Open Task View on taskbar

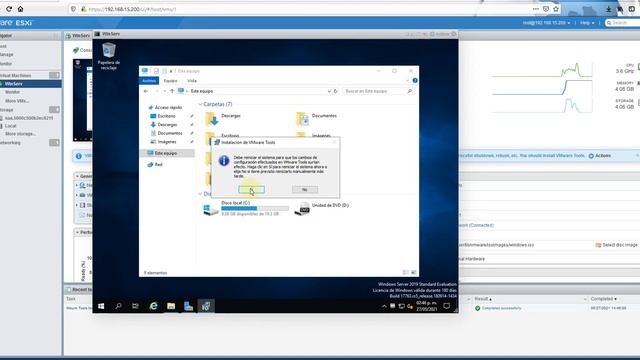point(136,306)
